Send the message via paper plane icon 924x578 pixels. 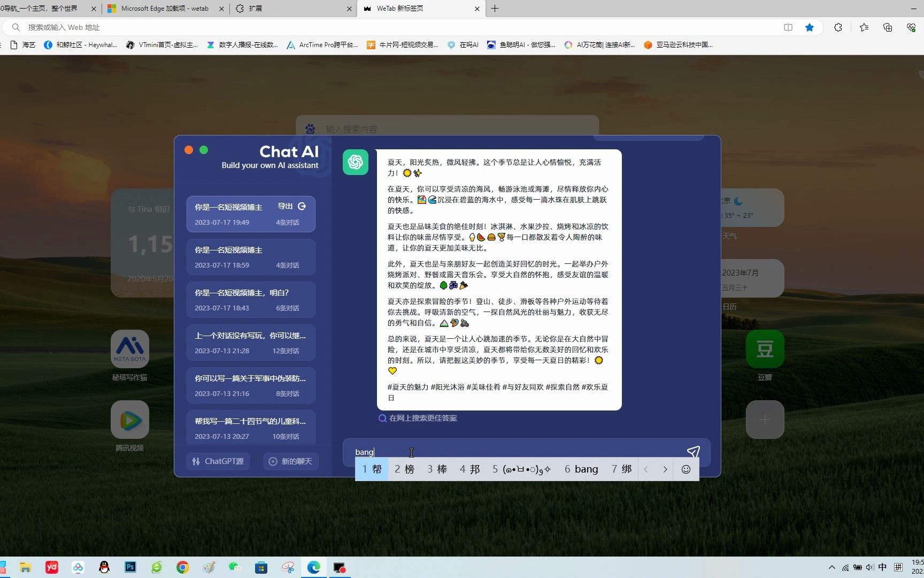(x=694, y=452)
